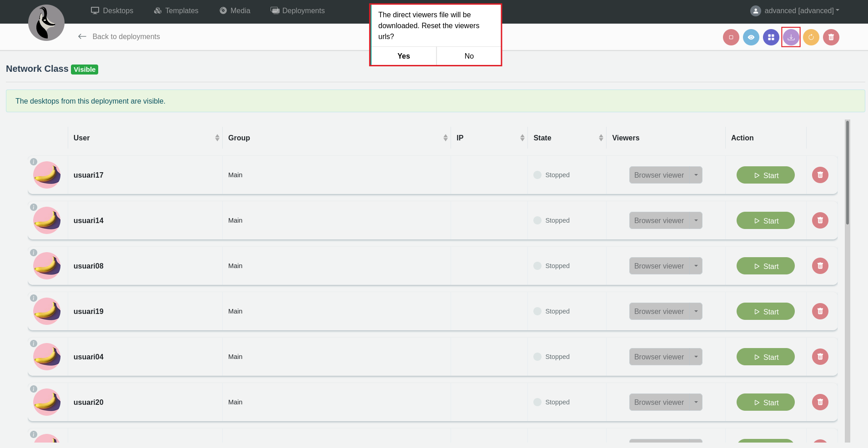Toggle deployment visibility with the eye icon

point(751,37)
